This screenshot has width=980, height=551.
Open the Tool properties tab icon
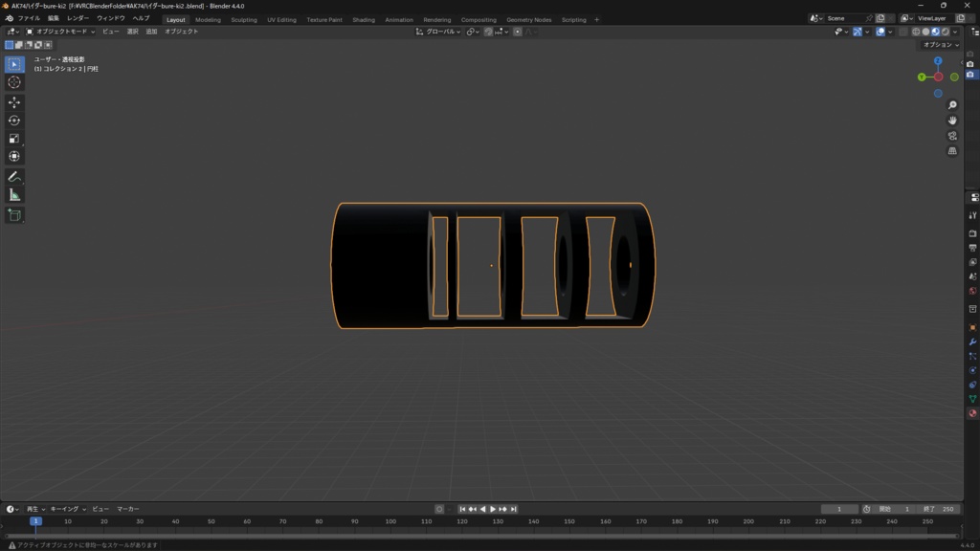point(972,215)
